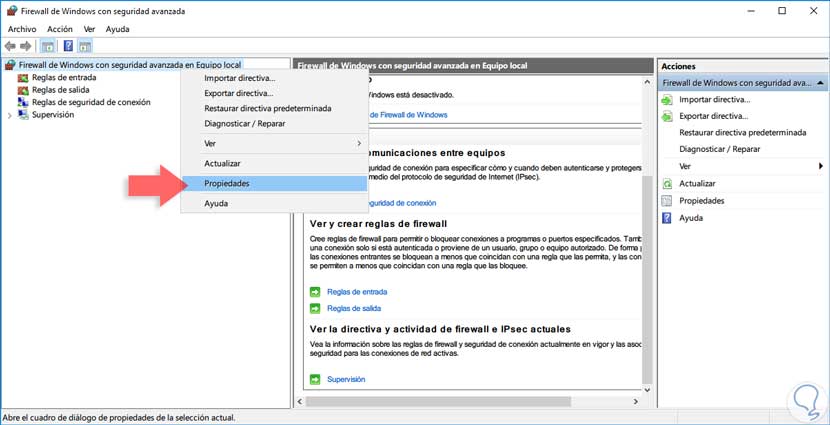Viewport: 830px width, 425px height.
Task: Choose Restaurar directiva predeterminada in context menu
Action: (x=274, y=108)
